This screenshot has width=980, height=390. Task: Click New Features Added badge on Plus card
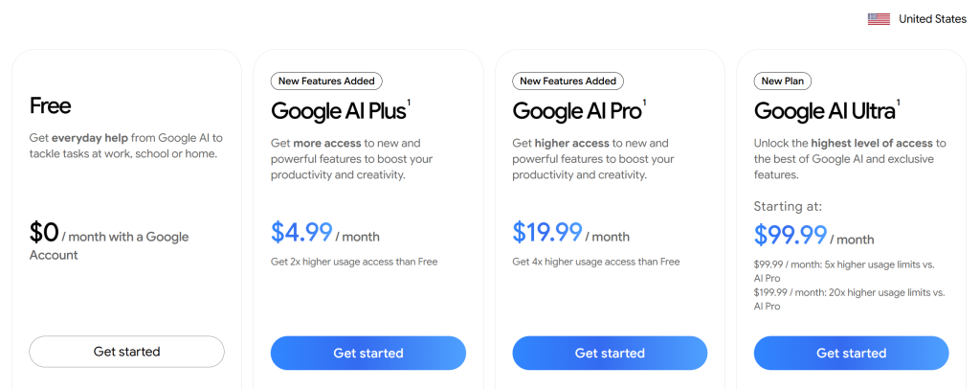326,80
